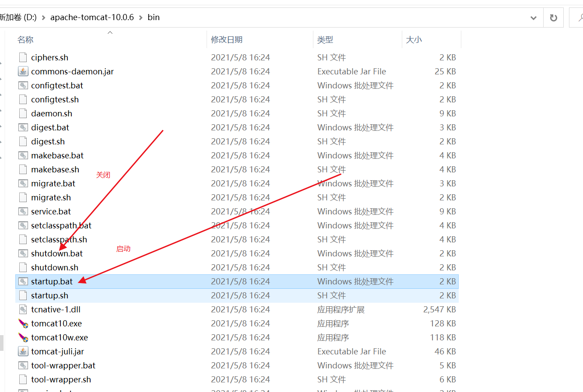Click the file name daemon.sh

tap(52, 113)
